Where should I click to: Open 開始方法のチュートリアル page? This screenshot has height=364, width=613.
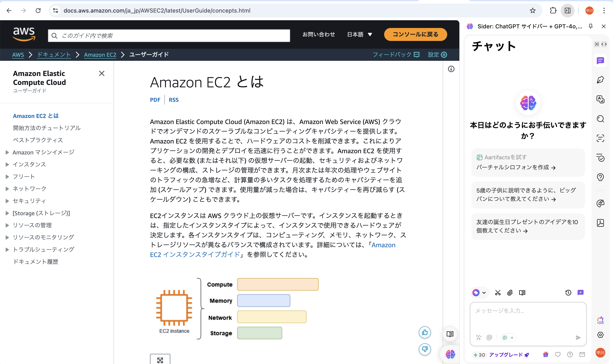point(47,128)
